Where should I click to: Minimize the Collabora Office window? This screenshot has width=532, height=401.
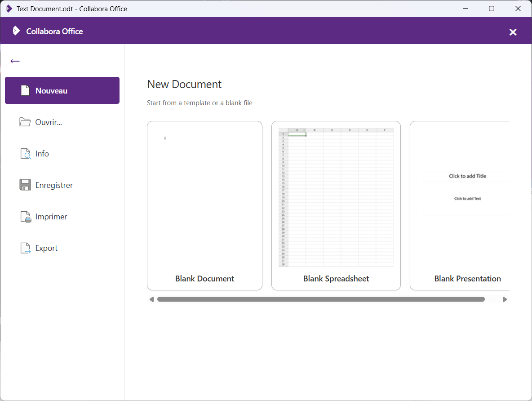coord(465,9)
